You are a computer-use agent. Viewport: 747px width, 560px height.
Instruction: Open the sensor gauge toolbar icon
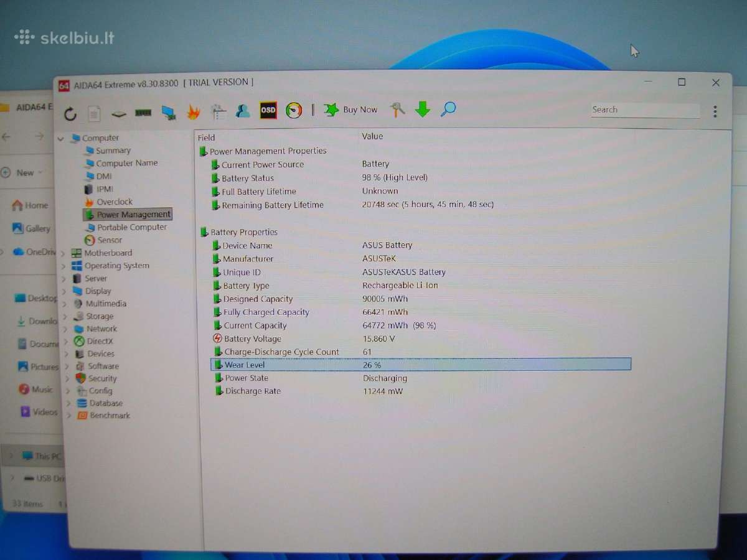[294, 110]
